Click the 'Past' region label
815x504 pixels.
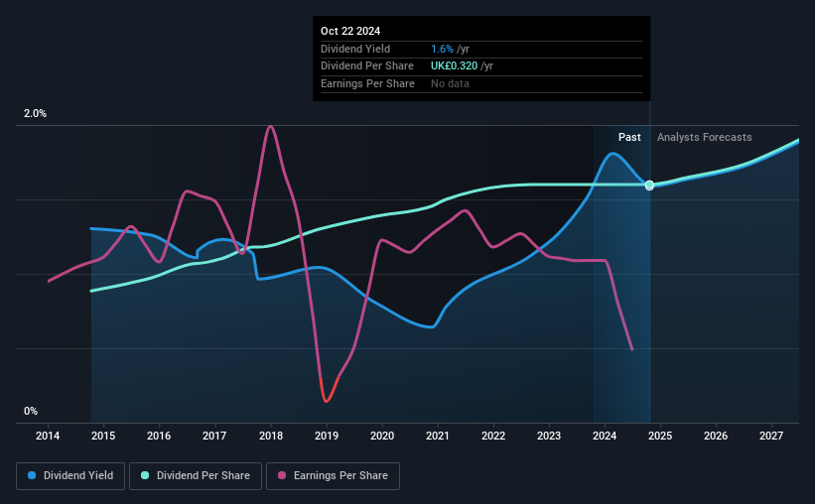tap(629, 137)
